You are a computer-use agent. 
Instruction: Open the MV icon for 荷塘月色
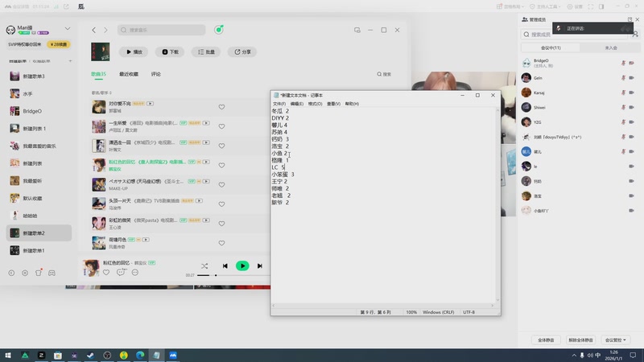pyautogui.click(x=146, y=240)
